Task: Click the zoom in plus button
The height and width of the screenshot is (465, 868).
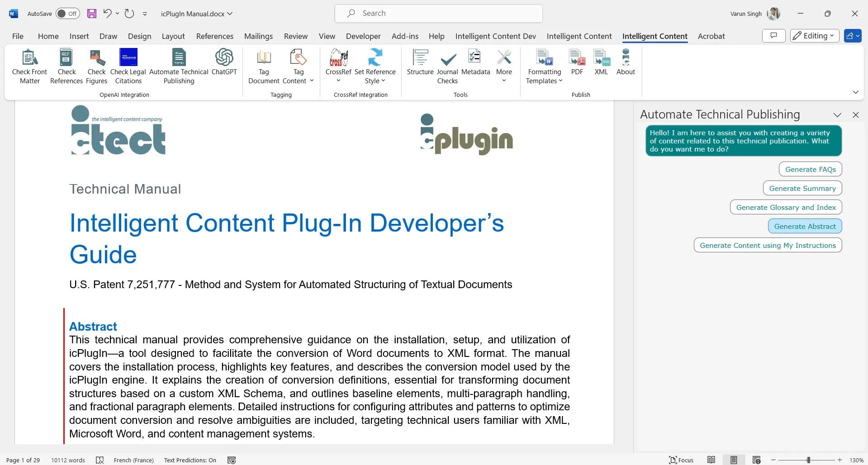Action: pyautogui.click(x=840, y=460)
